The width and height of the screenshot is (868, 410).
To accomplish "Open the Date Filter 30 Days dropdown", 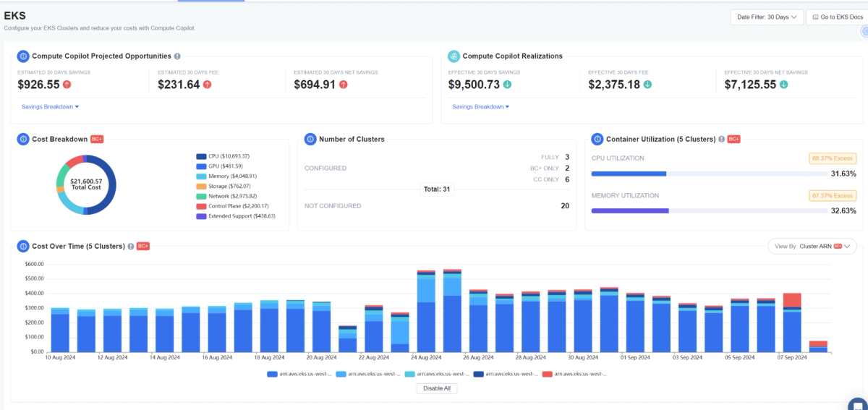I will tap(767, 17).
